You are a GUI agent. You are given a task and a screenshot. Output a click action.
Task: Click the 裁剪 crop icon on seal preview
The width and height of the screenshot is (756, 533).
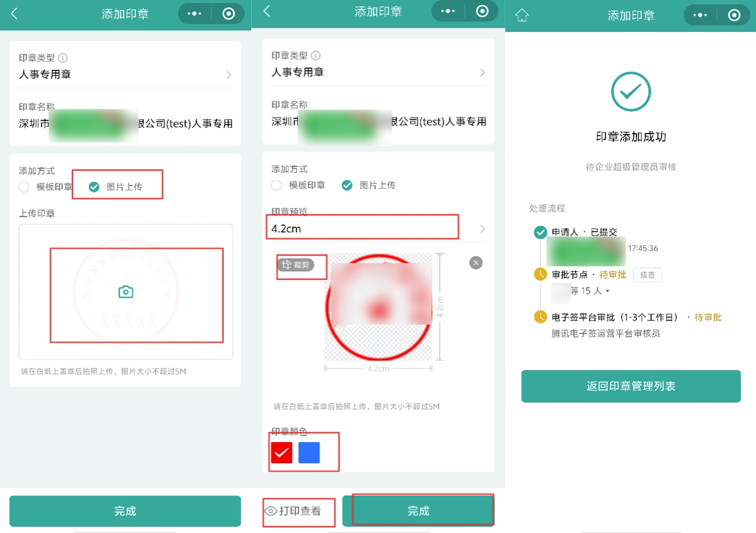(296, 265)
